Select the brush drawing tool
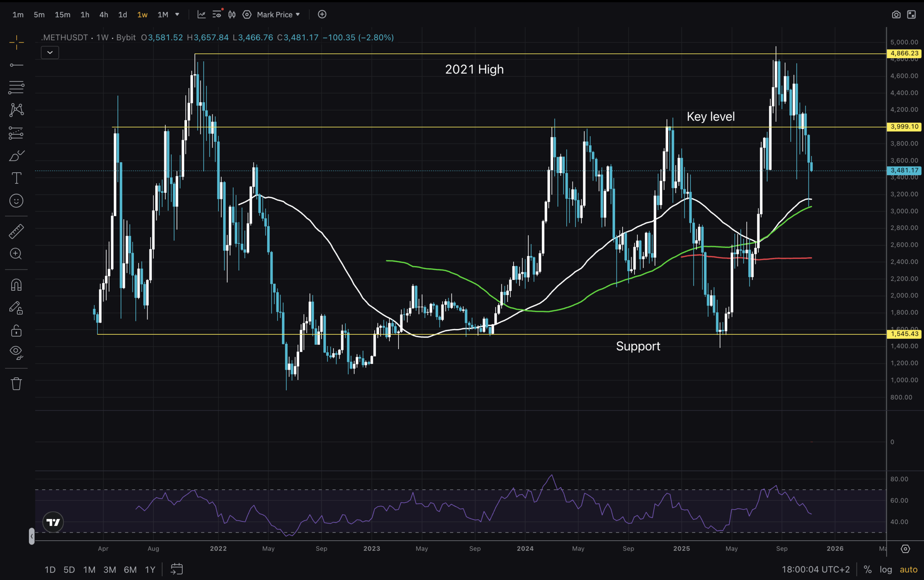Viewport: 924px width, 580px height. click(17, 156)
